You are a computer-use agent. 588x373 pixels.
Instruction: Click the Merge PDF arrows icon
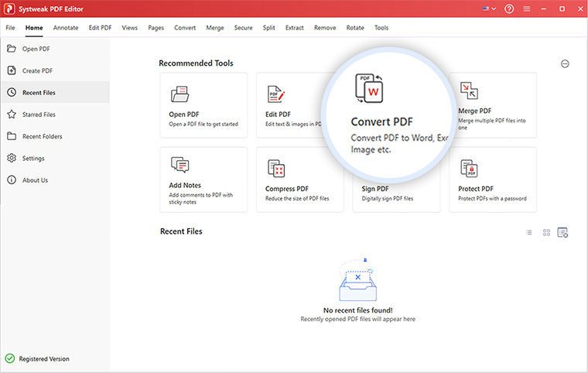point(469,91)
